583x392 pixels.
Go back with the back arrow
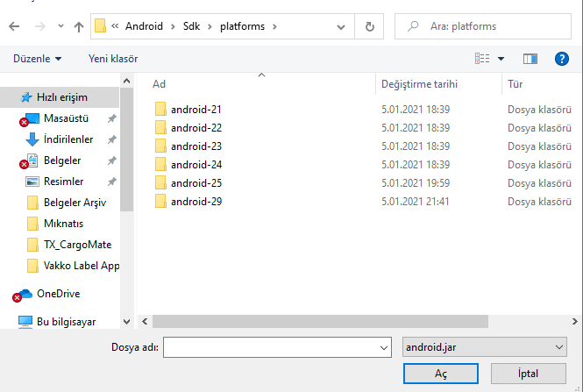pyautogui.click(x=15, y=26)
